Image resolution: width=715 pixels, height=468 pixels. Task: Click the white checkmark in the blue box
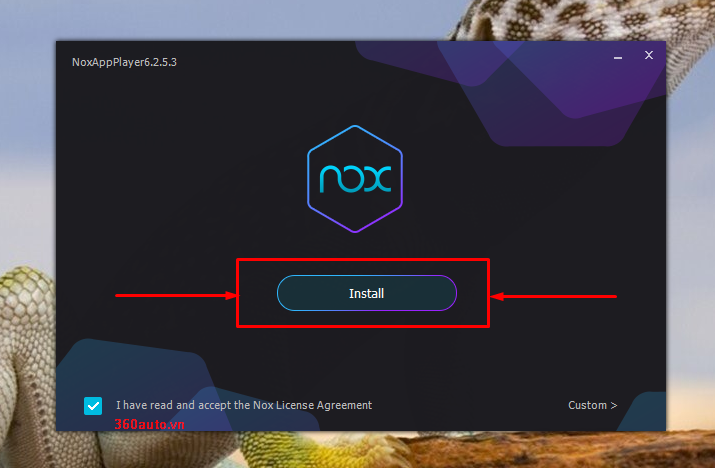pos(93,406)
